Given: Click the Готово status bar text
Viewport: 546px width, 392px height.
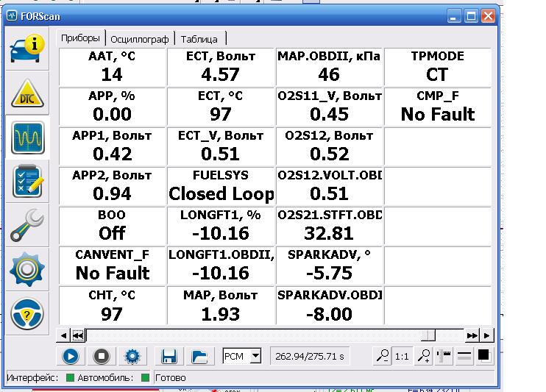Looking at the screenshot, I should click(170, 378).
